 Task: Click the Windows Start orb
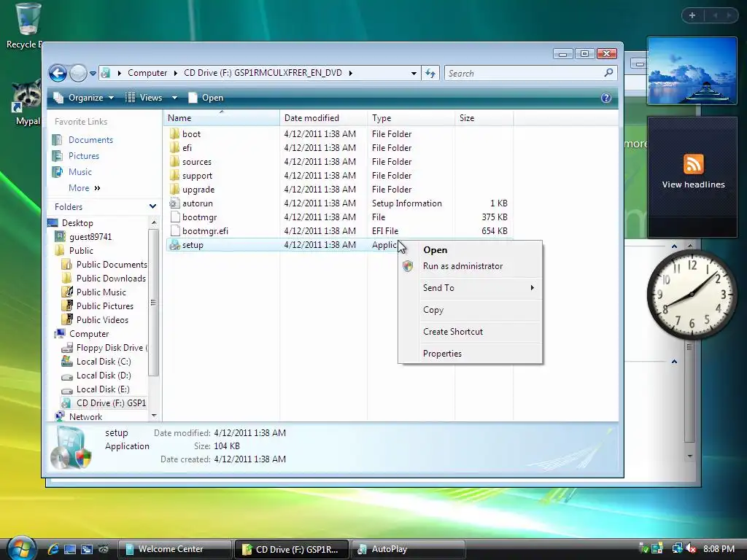tap(21, 548)
